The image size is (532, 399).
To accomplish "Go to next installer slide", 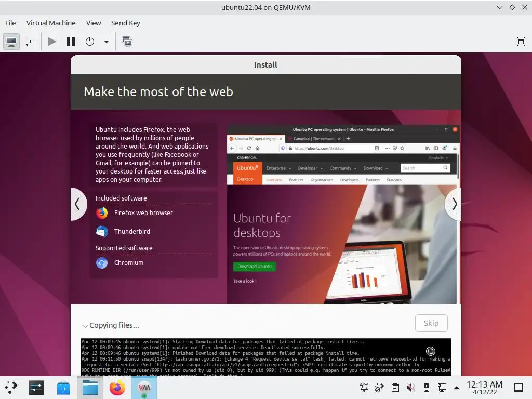I will tap(454, 204).
